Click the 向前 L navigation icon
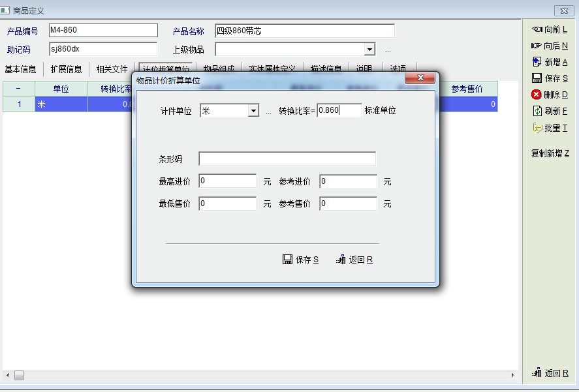The image size is (579, 392). coord(537,29)
